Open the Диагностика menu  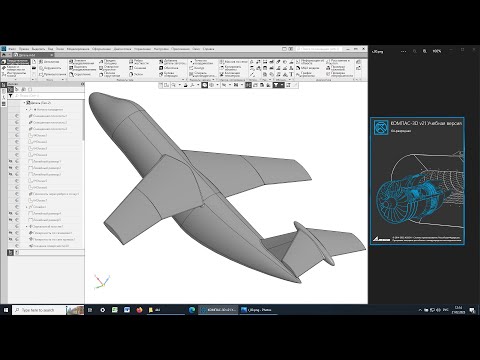[x=122, y=49]
